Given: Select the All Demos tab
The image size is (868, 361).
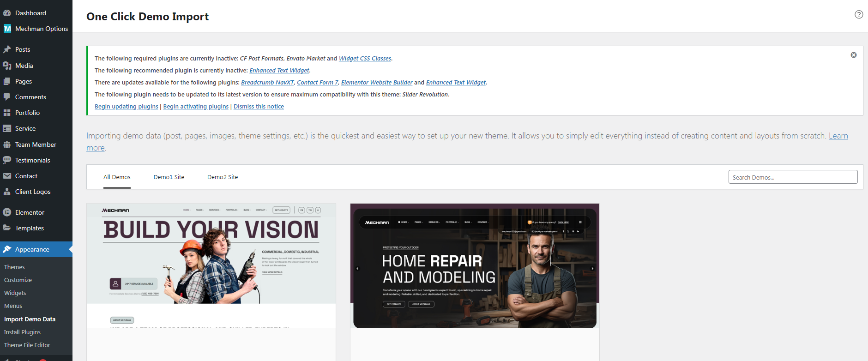Looking at the screenshot, I should pos(117,177).
